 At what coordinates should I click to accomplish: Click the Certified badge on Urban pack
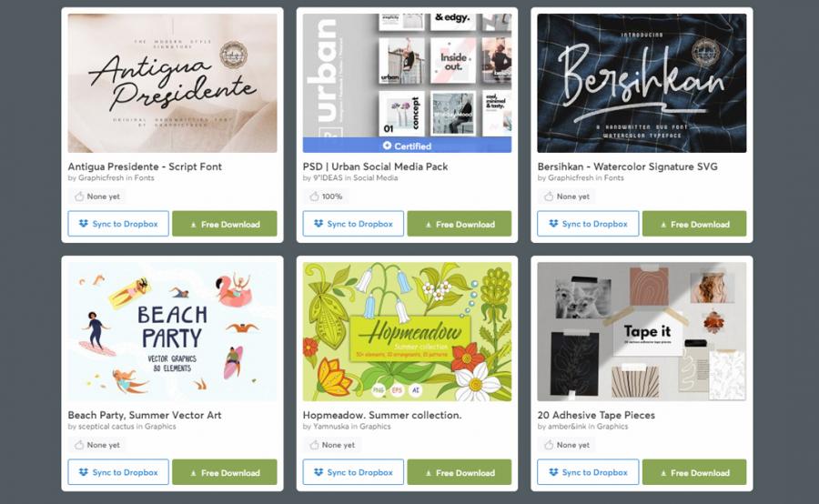pos(407,146)
